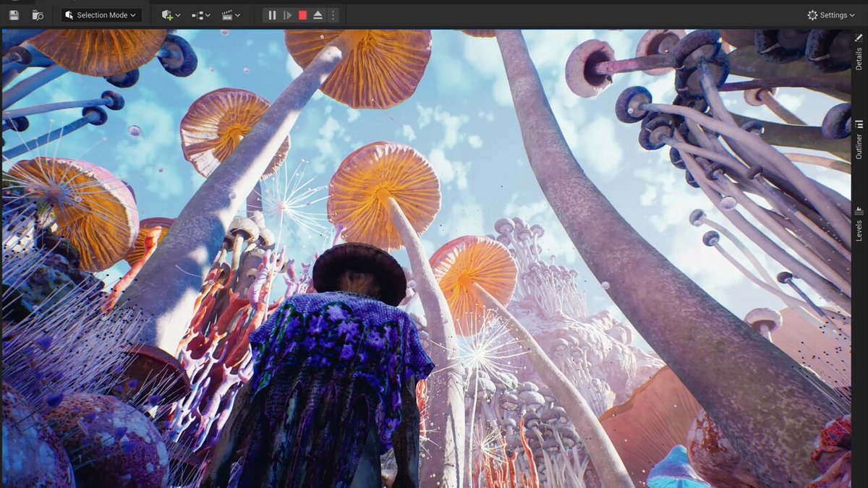The image size is (868, 488).
Task: Advance the simulation by one frame
Action: coord(287,14)
